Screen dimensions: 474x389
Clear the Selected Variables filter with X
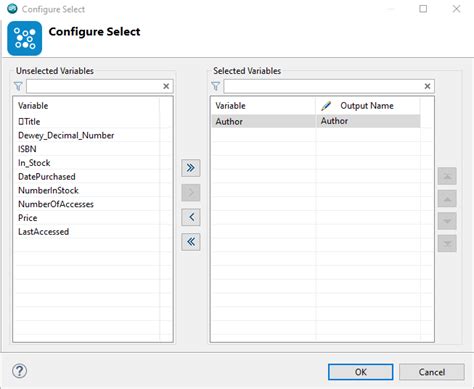427,86
